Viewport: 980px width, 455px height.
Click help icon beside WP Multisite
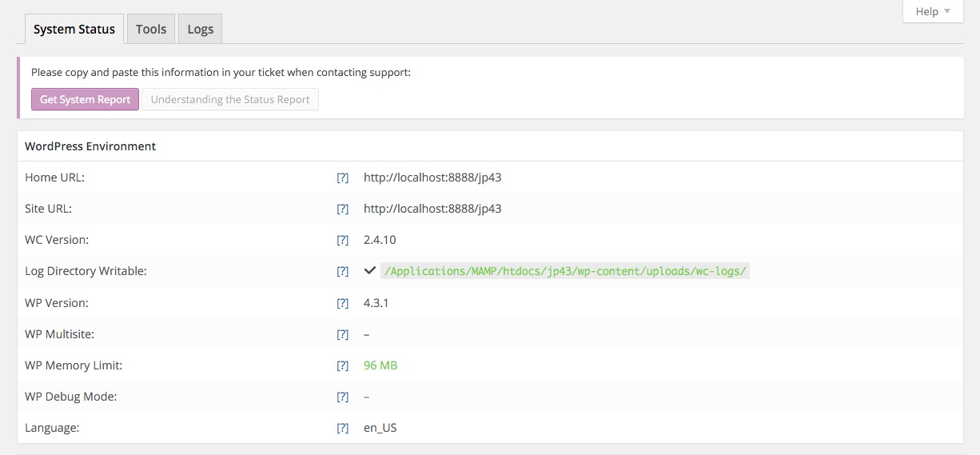coord(342,335)
